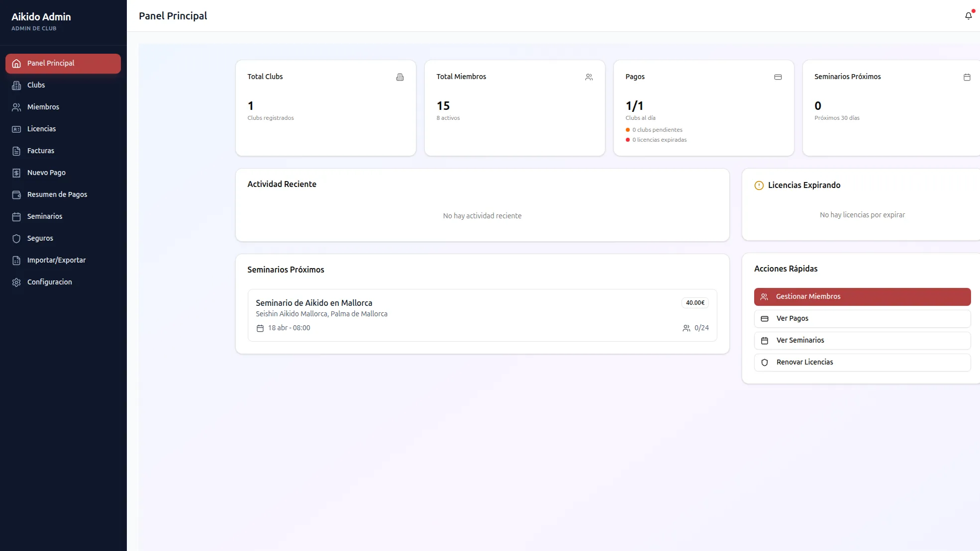Open the Clubs menu item

point(63,86)
